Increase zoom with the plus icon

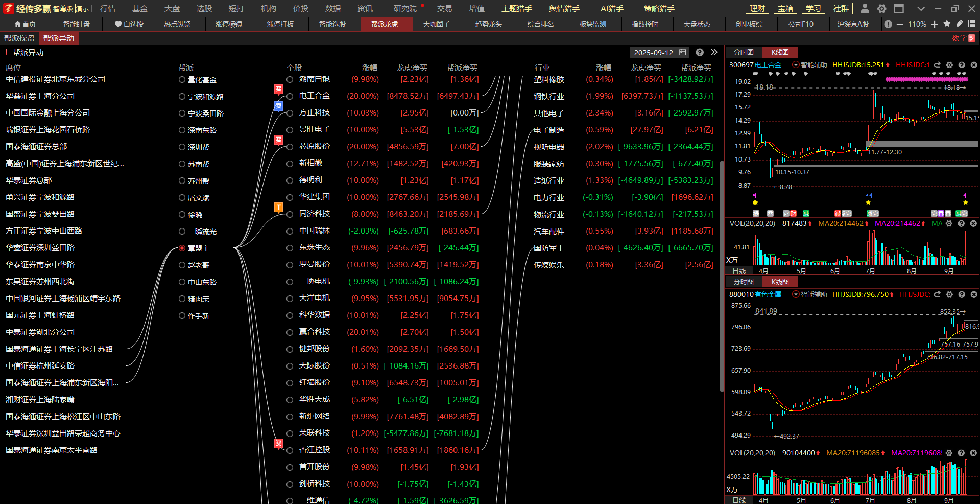pyautogui.click(x=935, y=24)
